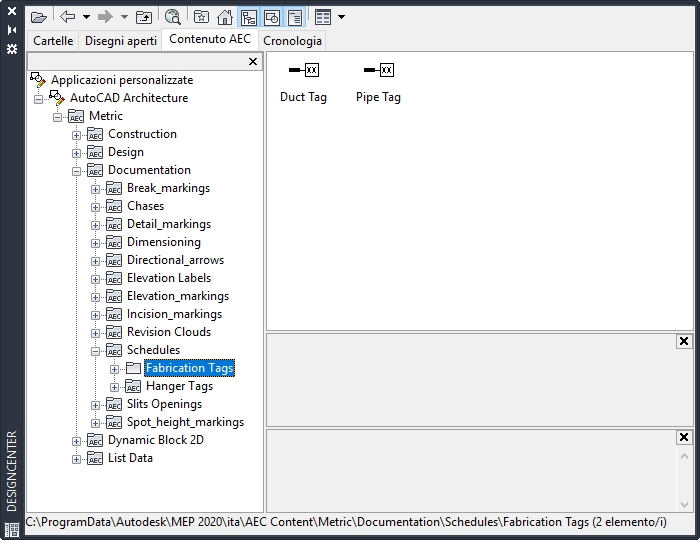Screen dimensions: 700x540
Task: Select the highlighted Fabrication Tags item
Action: 189,368
